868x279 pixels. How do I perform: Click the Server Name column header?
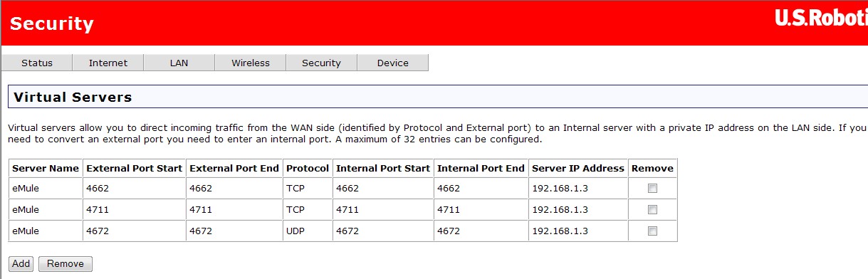(46, 169)
